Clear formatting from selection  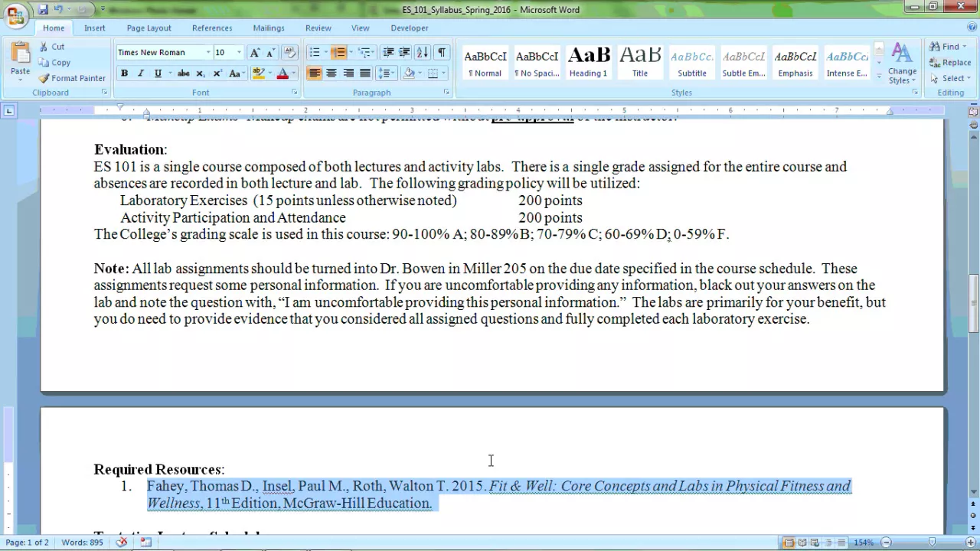289,52
